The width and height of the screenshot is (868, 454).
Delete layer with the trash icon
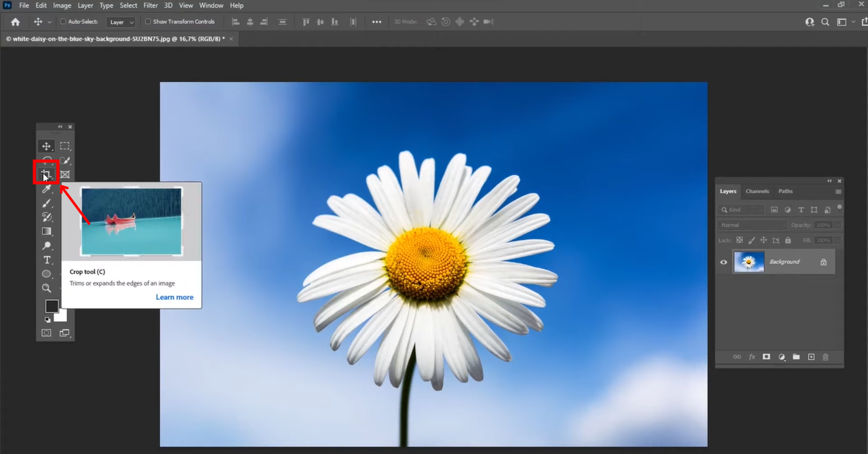click(x=825, y=357)
